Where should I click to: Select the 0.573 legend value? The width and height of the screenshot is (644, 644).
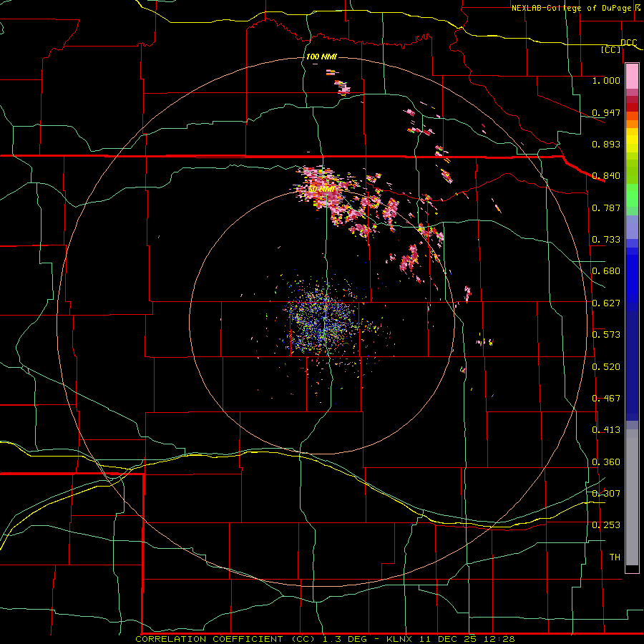[606, 335]
